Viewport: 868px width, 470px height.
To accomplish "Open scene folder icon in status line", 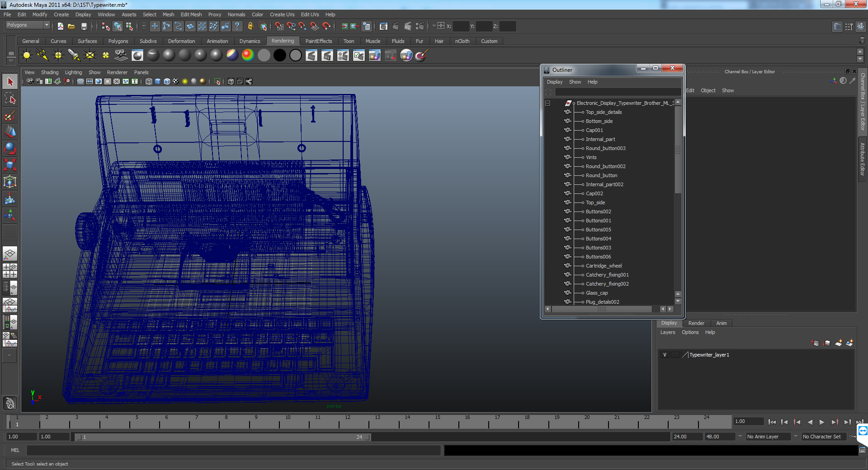I will (x=71, y=26).
